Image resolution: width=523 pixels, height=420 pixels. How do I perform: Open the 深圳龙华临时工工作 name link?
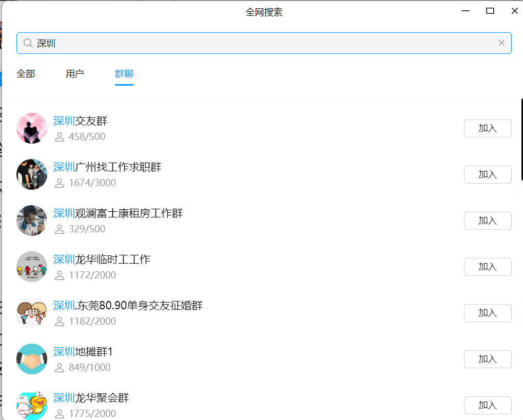point(101,259)
